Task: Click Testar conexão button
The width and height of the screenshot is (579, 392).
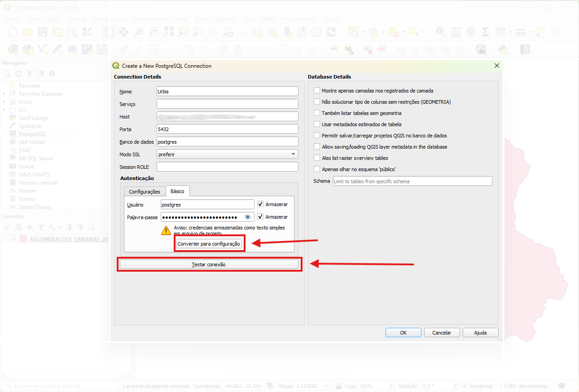Action: click(x=209, y=264)
